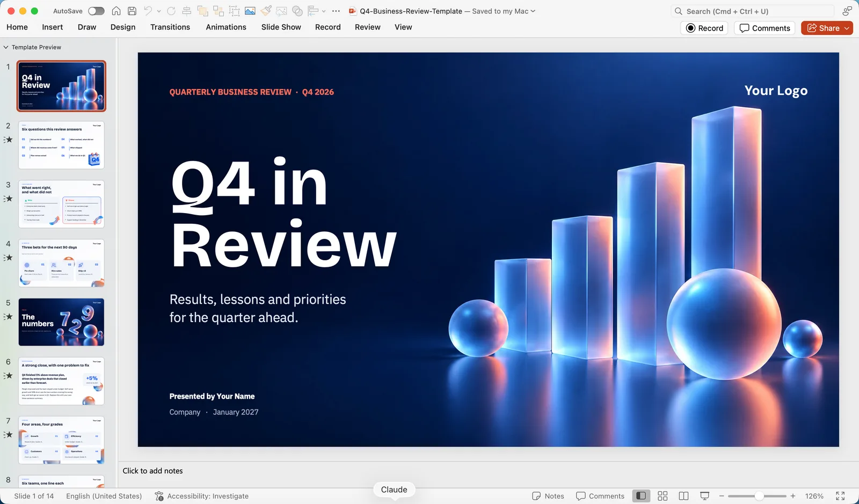Click the align left icon in toolbar
The image size is (859, 504).
pyautogui.click(x=314, y=11)
